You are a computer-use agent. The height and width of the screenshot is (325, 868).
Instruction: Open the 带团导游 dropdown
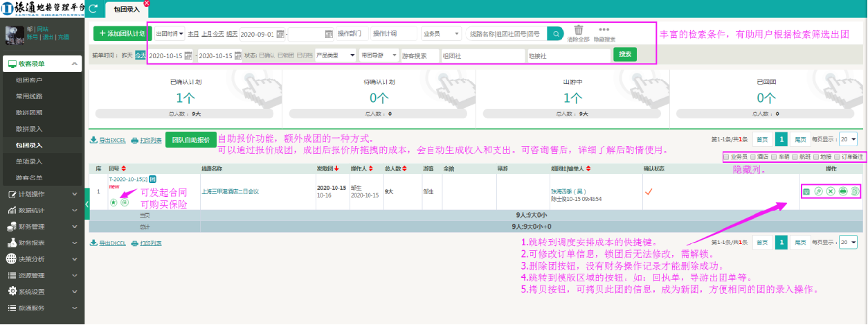[380, 55]
